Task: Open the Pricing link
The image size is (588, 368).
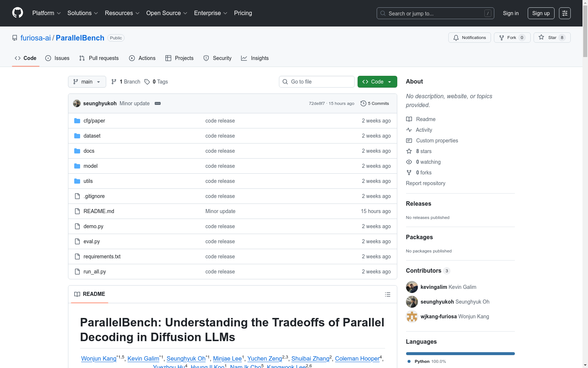Action: (243, 13)
